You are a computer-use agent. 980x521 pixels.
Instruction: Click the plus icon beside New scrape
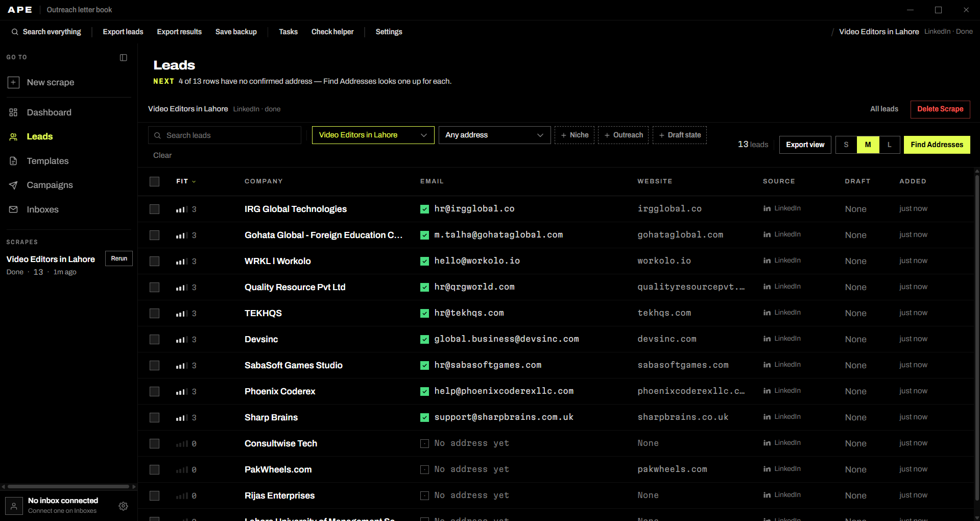tap(14, 82)
